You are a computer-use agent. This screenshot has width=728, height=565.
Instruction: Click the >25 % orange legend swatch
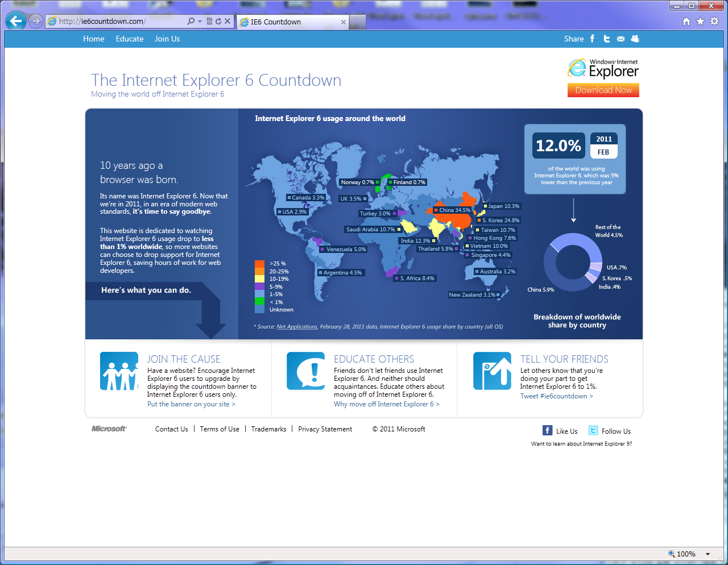tap(259, 264)
